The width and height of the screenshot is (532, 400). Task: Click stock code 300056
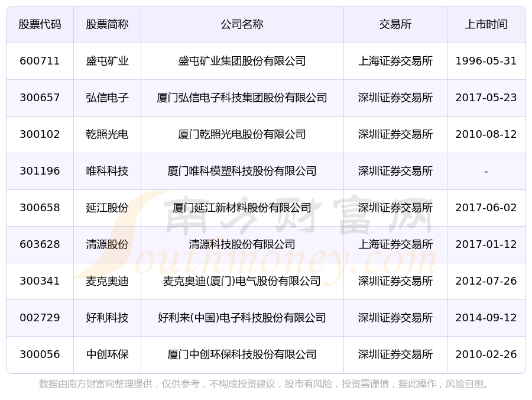pos(40,354)
